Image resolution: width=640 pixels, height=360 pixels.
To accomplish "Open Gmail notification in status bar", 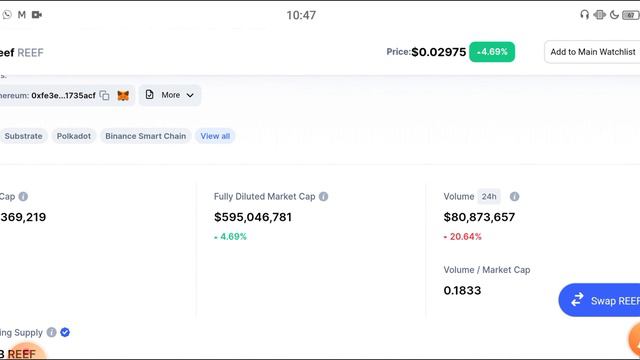I will point(22,15).
